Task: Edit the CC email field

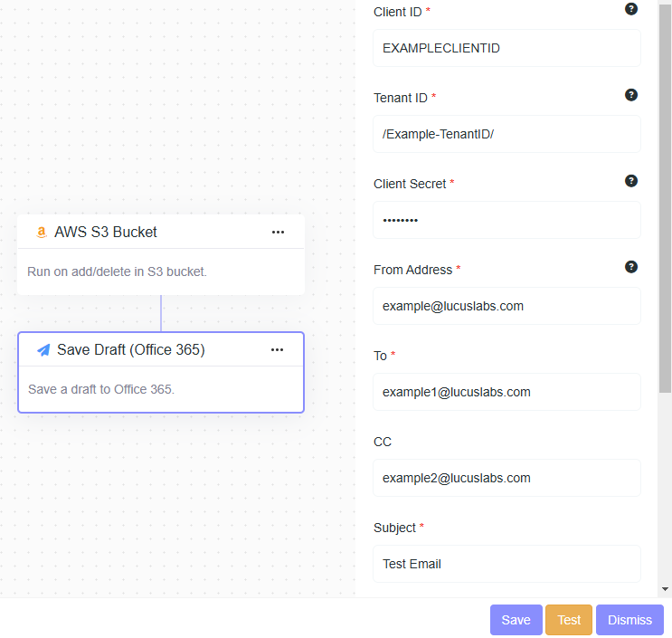Action: 506,478
